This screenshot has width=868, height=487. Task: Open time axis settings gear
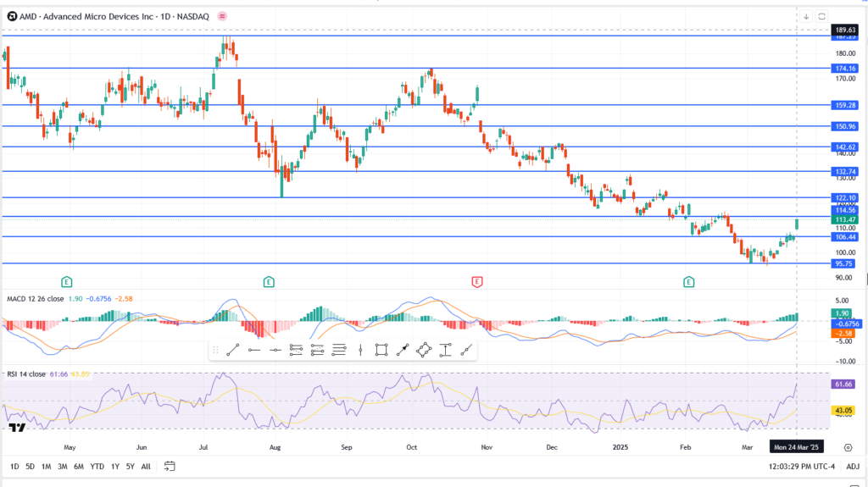(849, 445)
